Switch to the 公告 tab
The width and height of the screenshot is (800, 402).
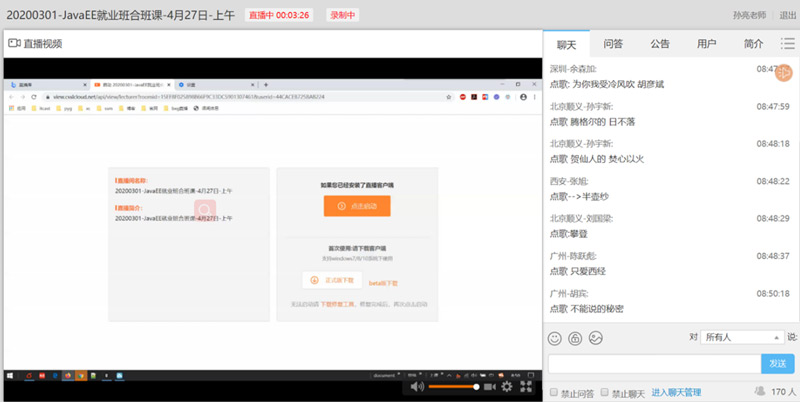(x=660, y=44)
